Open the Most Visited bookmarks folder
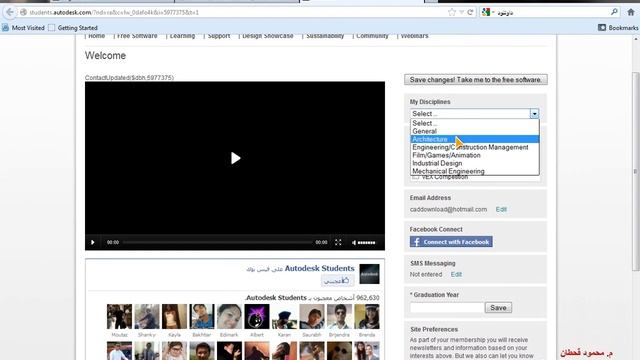 pos(24,28)
